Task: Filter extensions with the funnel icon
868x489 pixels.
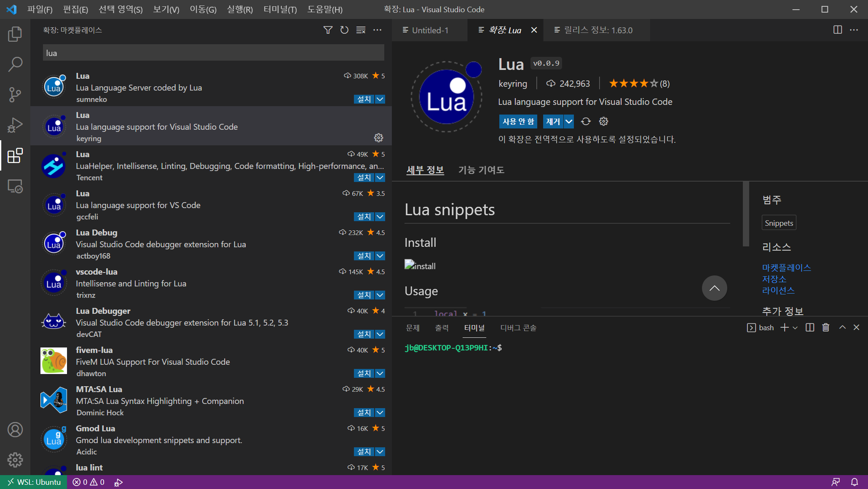Action: [328, 30]
